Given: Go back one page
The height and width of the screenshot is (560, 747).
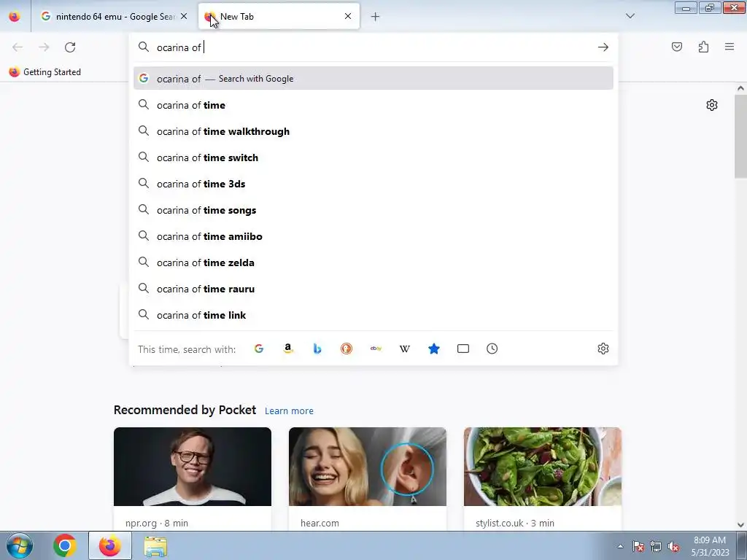Looking at the screenshot, I should coord(18,47).
